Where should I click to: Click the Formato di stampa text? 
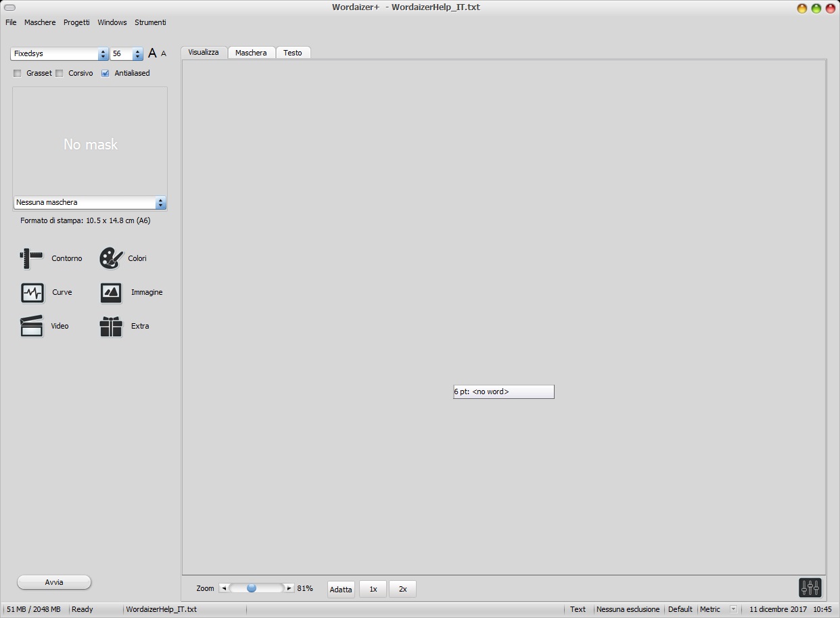(85, 220)
